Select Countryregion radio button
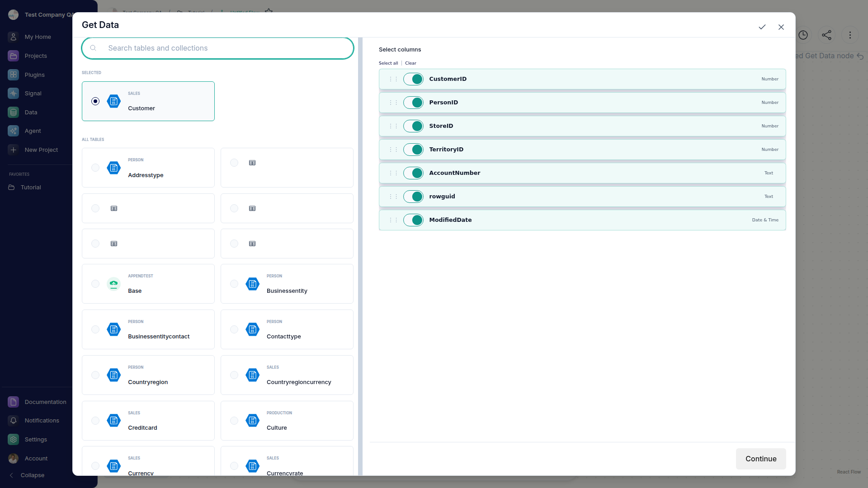The image size is (868, 488). (95, 375)
